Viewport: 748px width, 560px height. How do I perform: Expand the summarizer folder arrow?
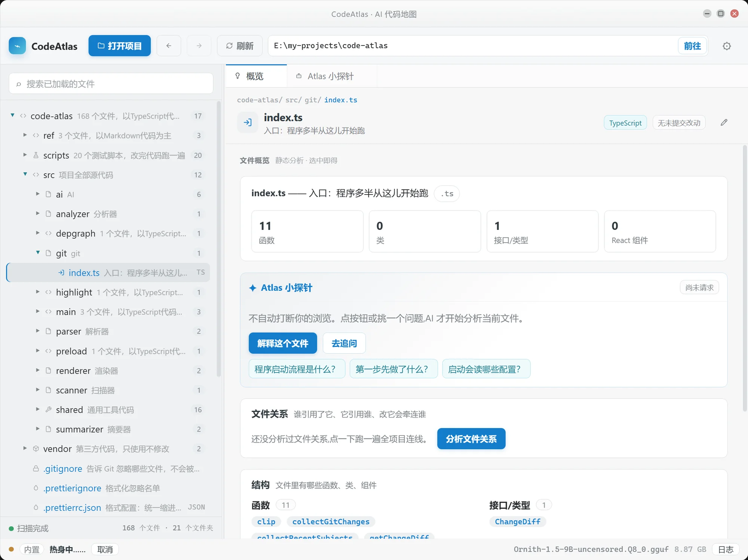[38, 429]
